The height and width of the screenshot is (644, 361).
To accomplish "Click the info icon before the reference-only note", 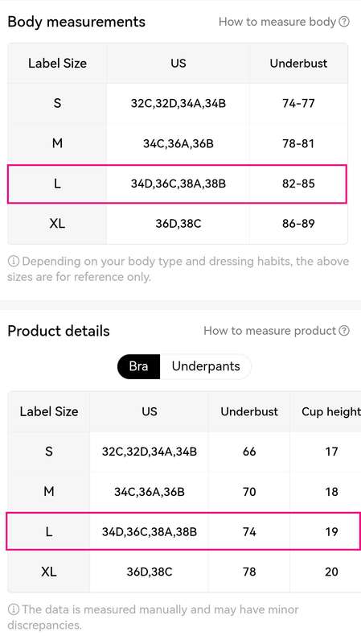I will coord(13,261).
